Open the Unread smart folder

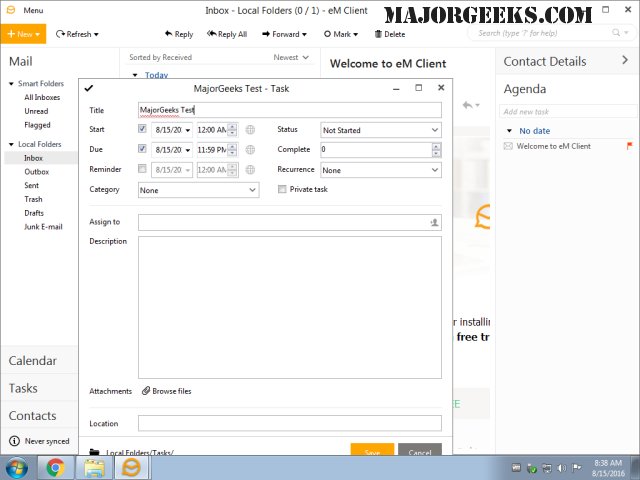[36, 111]
